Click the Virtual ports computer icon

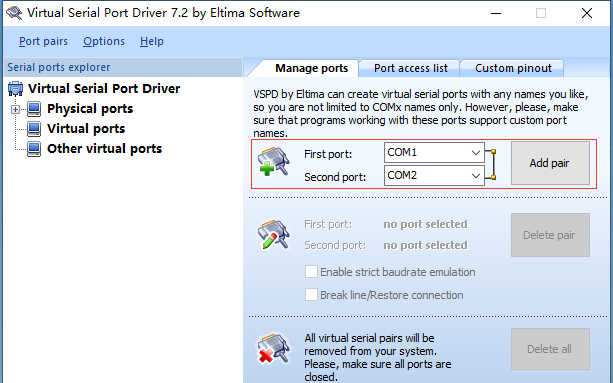[x=34, y=129]
